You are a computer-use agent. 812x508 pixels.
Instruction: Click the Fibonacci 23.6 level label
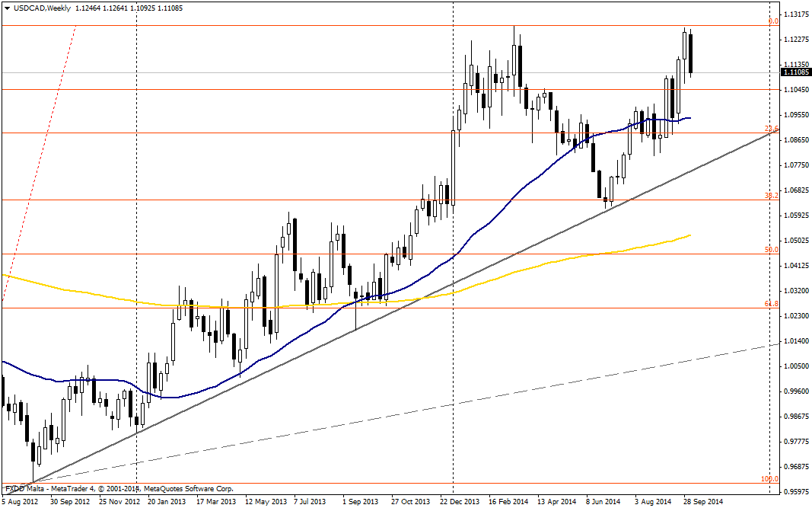771,129
